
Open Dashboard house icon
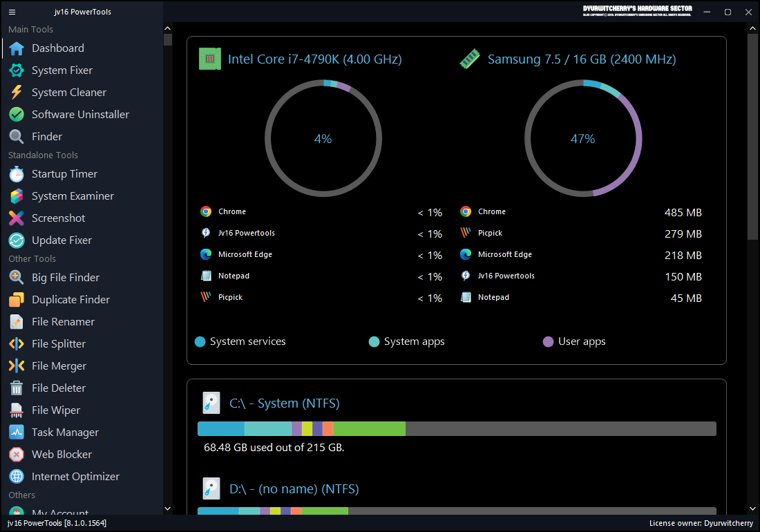coord(17,48)
